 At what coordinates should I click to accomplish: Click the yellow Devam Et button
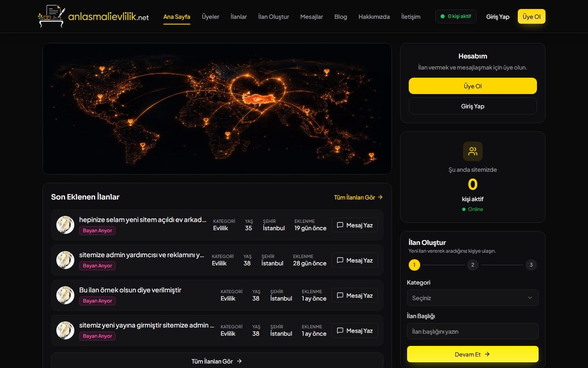(x=473, y=354)
